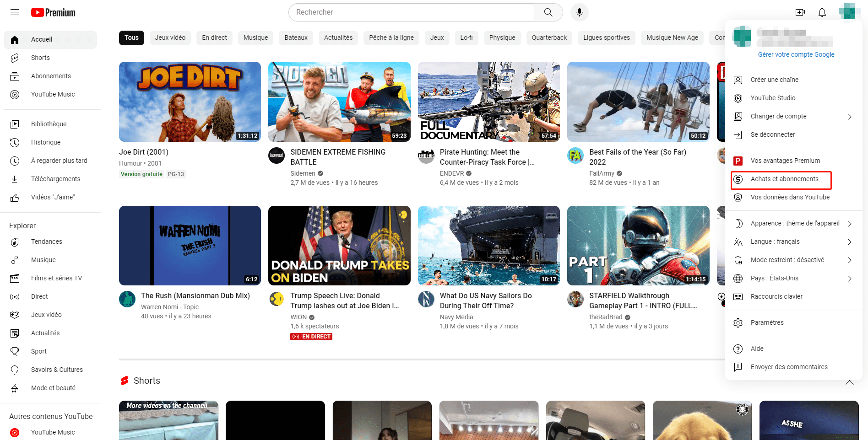Select the Quarterback filter chip
Viewport: 868px width, 440px height.
pos(549,38)
